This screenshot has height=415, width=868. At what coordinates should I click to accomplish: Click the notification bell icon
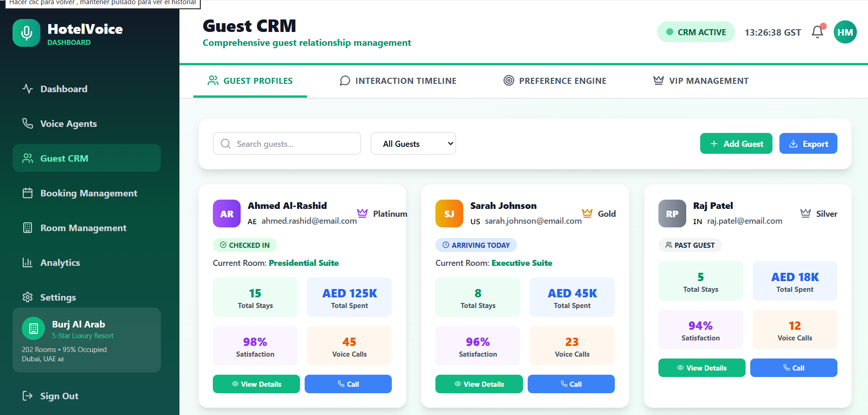pos(817,32)
